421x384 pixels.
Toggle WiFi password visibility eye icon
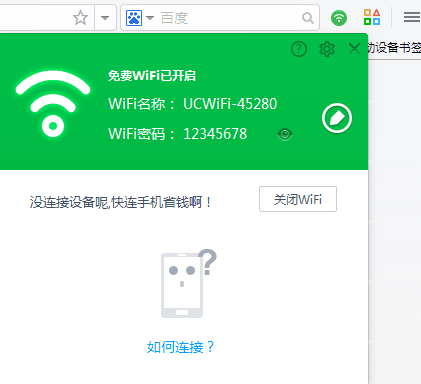coord(285,134)
